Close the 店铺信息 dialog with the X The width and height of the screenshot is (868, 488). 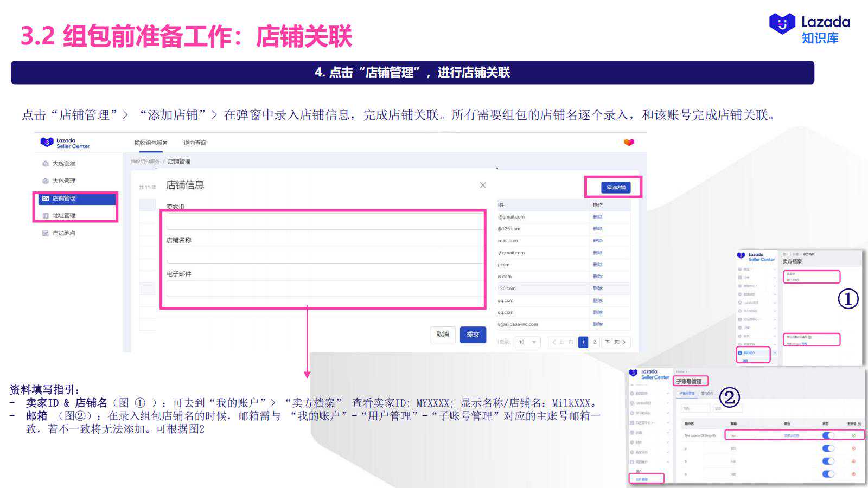(483, 185)
